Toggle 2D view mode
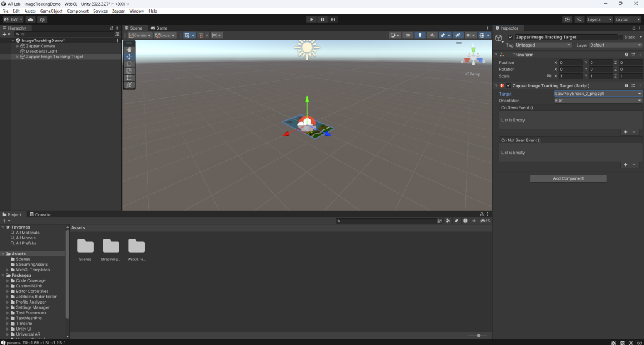Screen dimensions: 644x345 click(x=408, y=35)
